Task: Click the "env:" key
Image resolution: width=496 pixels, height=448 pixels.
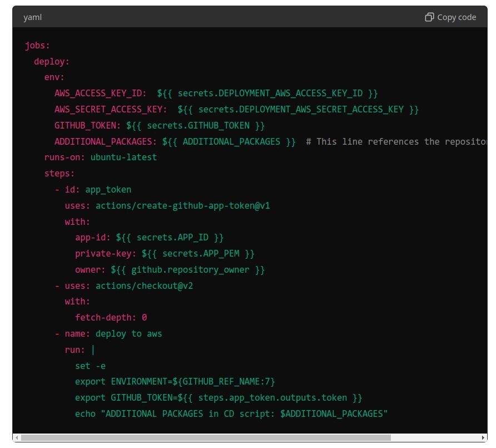Action: point(54,77)
